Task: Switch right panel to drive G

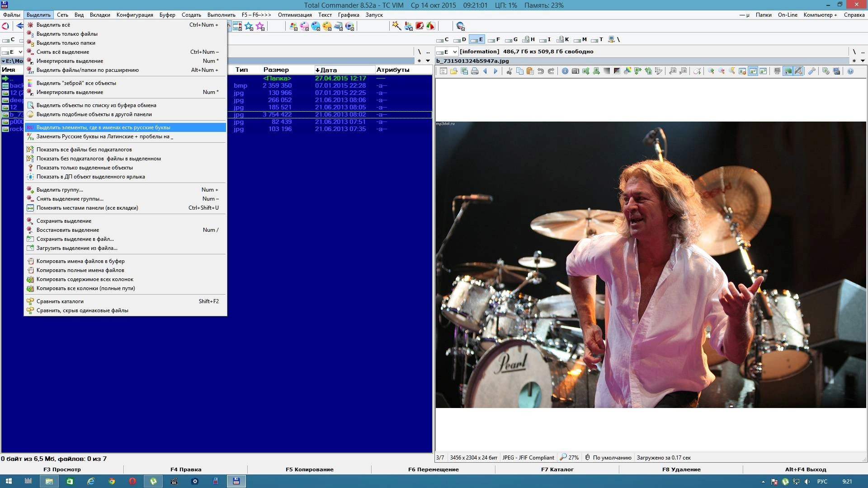Action: [511, 40]
